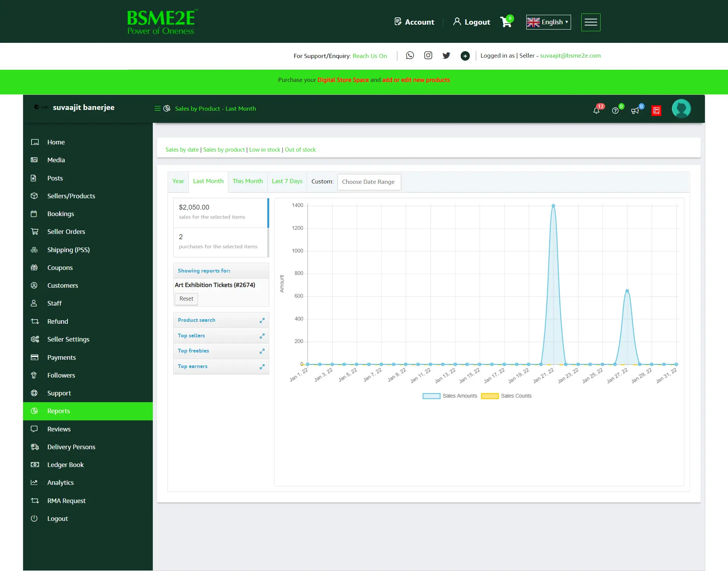
Task: Open the user avatar profile picture
Action: click(x=681, y=109)
